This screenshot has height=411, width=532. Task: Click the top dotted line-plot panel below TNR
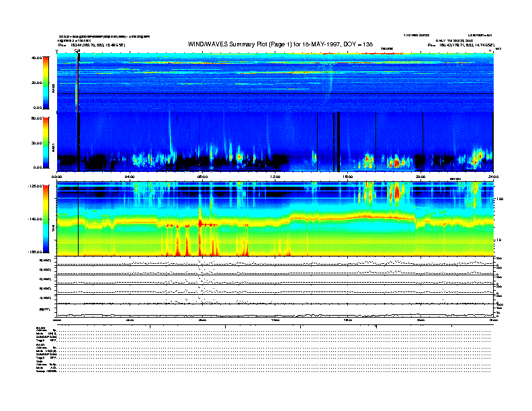(x=275, y=261)
